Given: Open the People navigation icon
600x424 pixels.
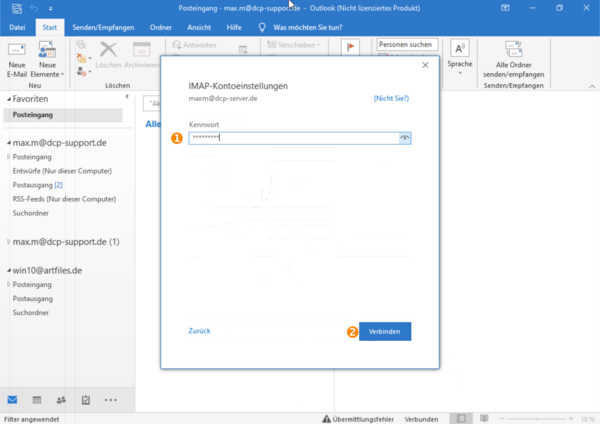Looking at the screenshot, I should click(x=61, y=400).
